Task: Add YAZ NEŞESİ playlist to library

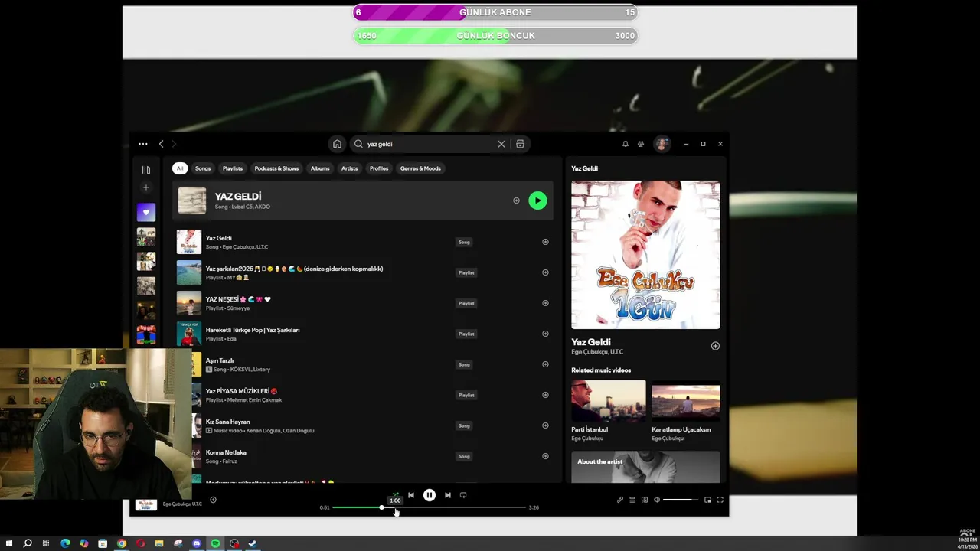Action: pyautogui.click(x=545, y=303)
